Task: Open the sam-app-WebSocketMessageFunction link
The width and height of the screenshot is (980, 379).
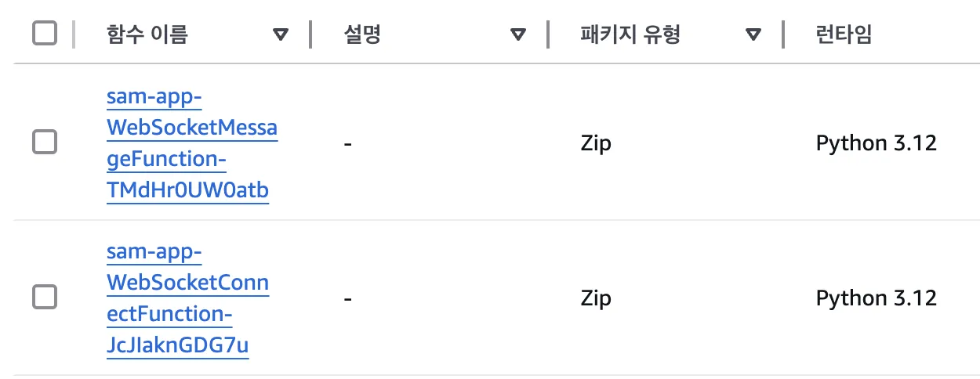Action: 192,144
